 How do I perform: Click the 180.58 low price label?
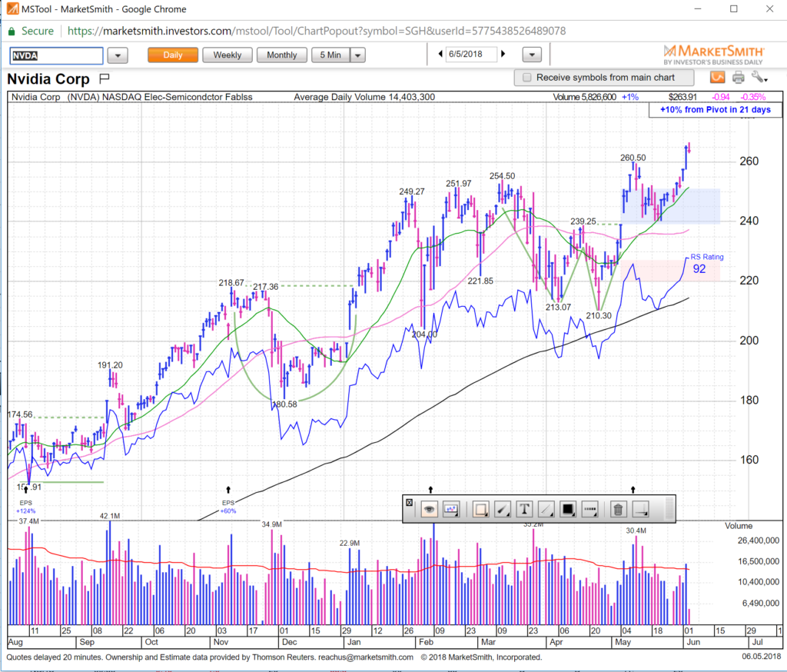pos(284,404)
